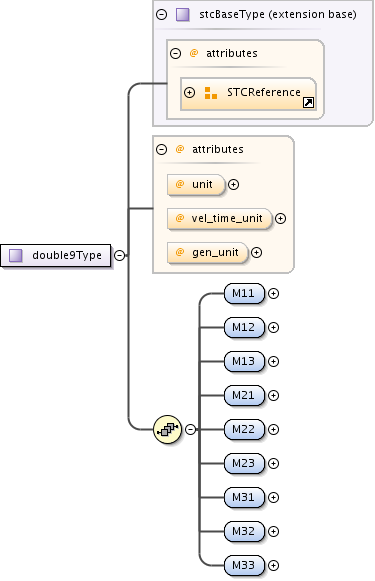This screenshot has height=581, width=375.
Task: Select the M32 element
Action: click(245, 531)
